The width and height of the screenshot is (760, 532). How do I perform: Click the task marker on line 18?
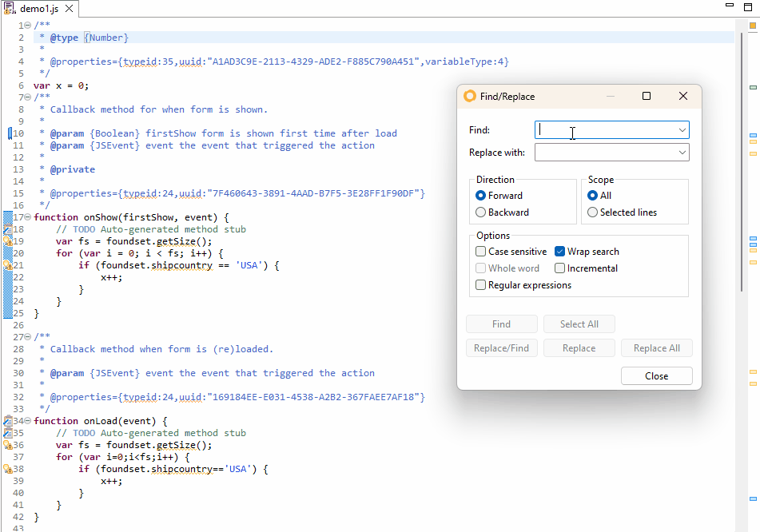(x=8, y=229)
